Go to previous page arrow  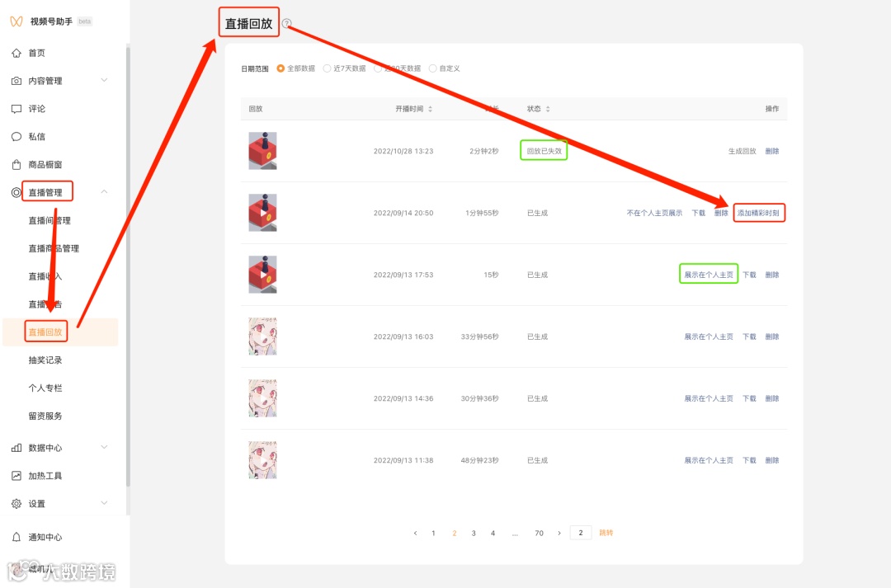click(415, 533)
